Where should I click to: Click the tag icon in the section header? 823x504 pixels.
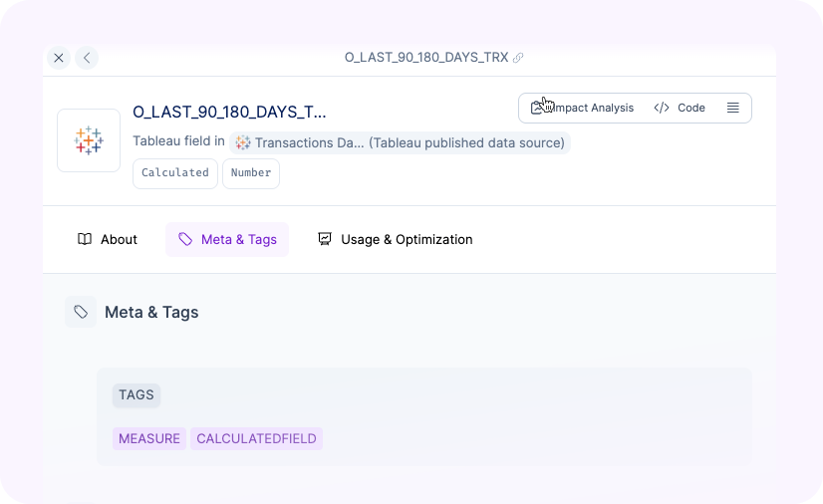(81, 312)
